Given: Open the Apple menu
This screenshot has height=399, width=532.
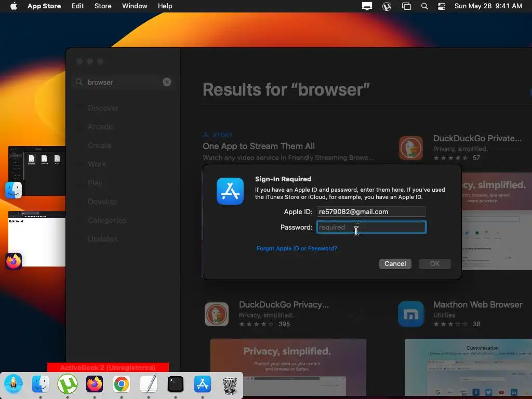Looking at the screenshot, I should [14, 6].
